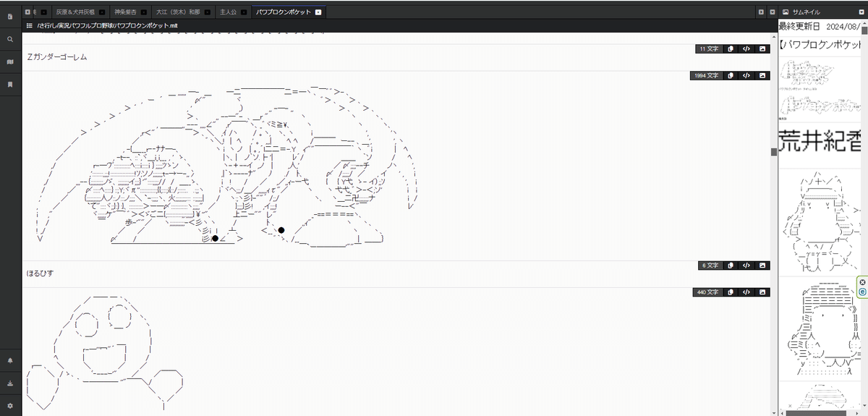Open the cat-eared character thumbnail
Image resolution: width=868 pixels, height=416 pixels.
click(820, 223)
